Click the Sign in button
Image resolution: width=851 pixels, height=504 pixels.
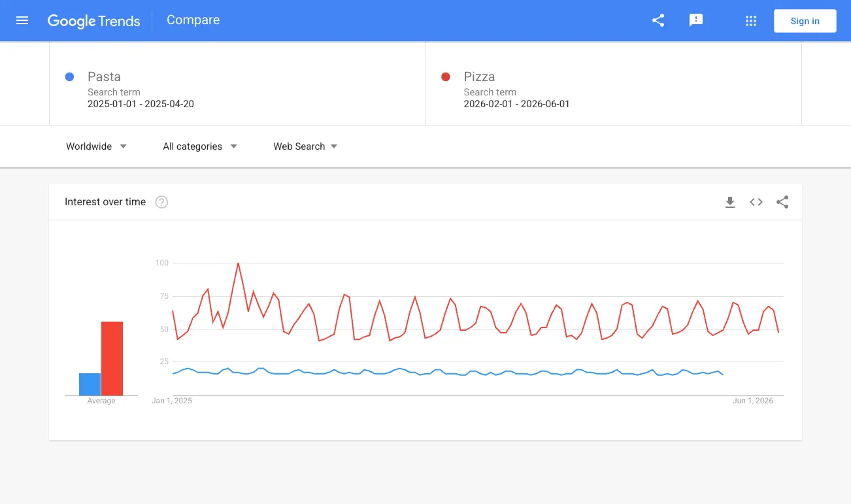click(x=805, y=21)
